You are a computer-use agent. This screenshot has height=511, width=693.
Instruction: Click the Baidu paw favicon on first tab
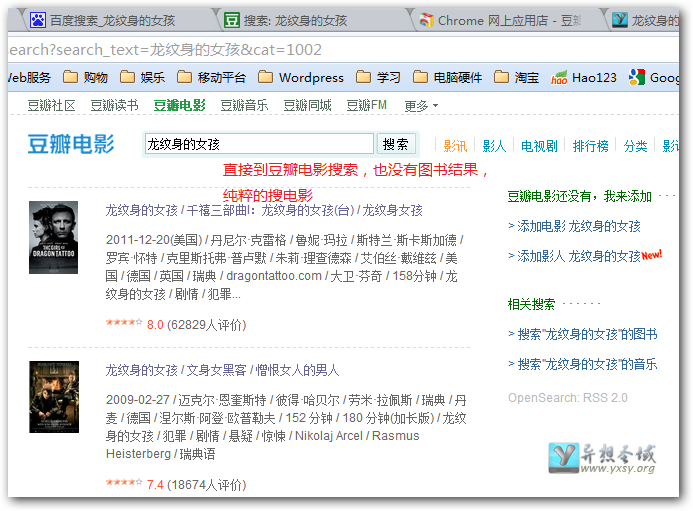point(37,20)
